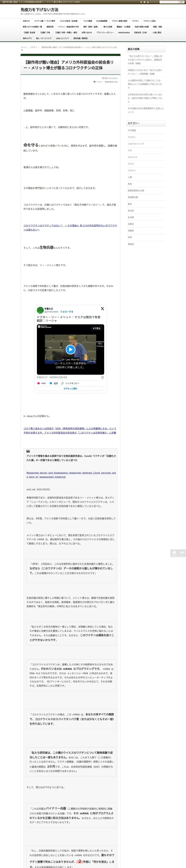The width and height of the screenshot is (186, 868).
Task: Open the in deep article link about ADE
Action: click(70, 431)
